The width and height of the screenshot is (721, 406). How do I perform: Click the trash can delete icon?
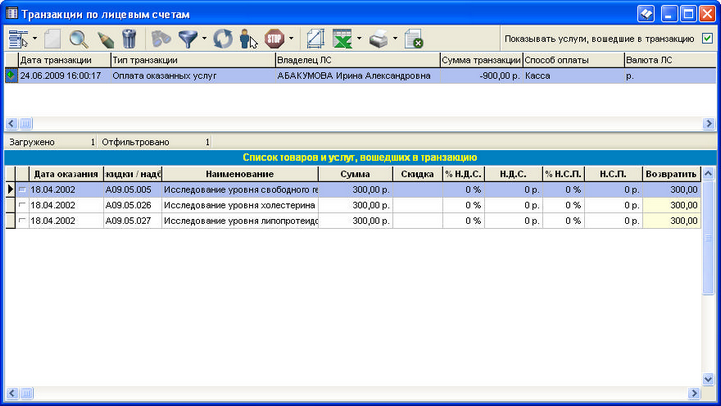click(x=129, y=39)
